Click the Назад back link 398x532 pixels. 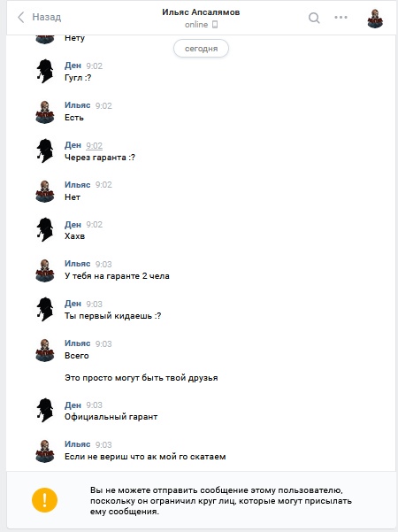47,17
